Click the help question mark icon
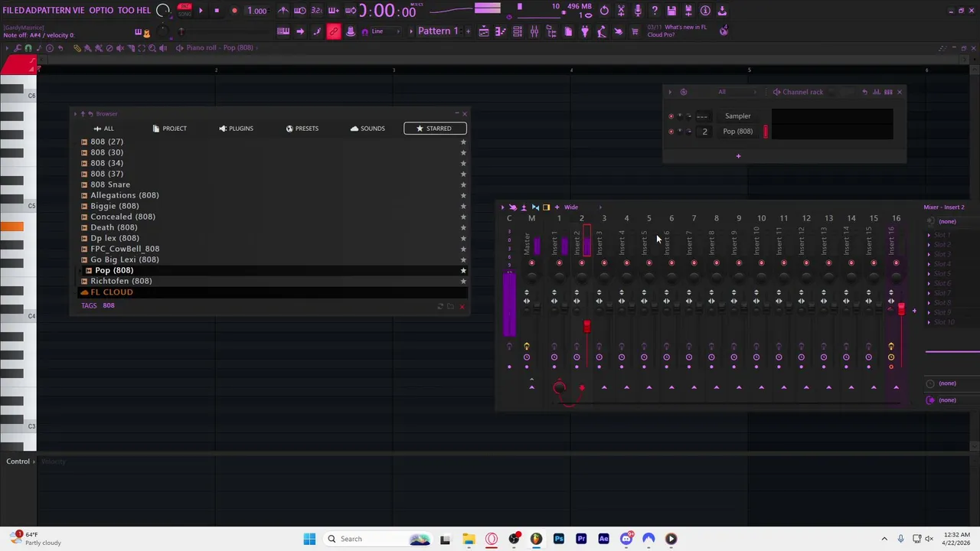The height and width of the screenshot is (551, 980). (x=655, y=11)
